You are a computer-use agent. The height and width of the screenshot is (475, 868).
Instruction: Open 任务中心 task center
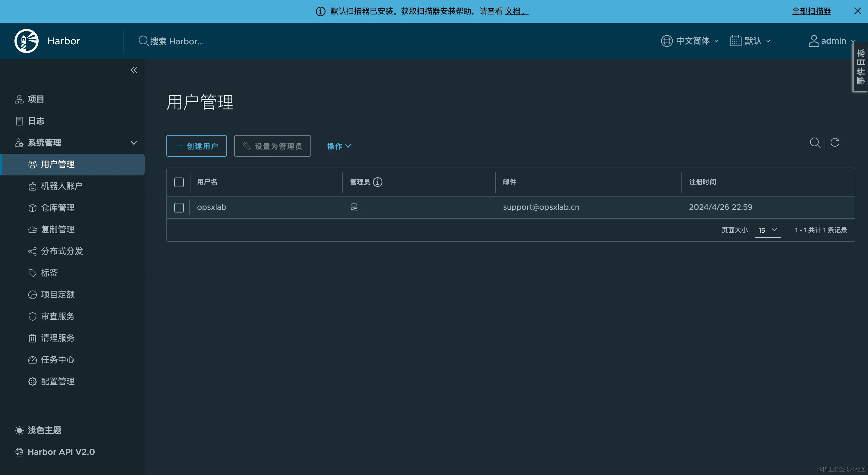[x=58, y=360]
